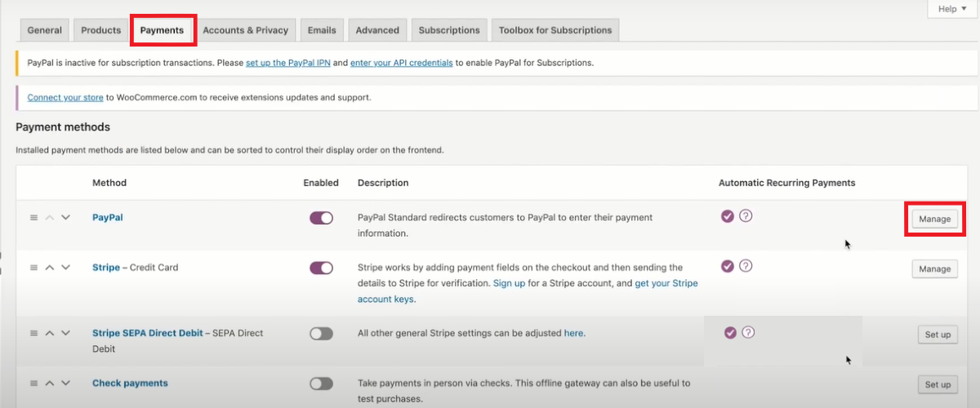Open the Advanced tab

pos(377,30)
